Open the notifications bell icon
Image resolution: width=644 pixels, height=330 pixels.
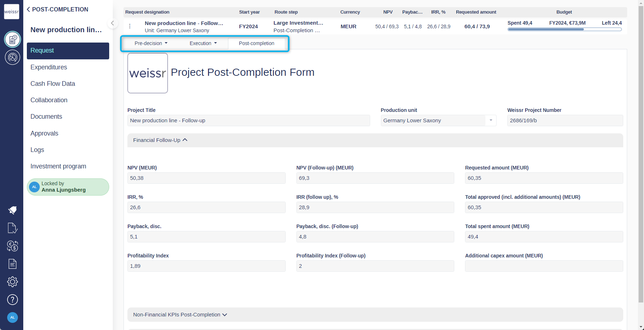click(13, 210)
